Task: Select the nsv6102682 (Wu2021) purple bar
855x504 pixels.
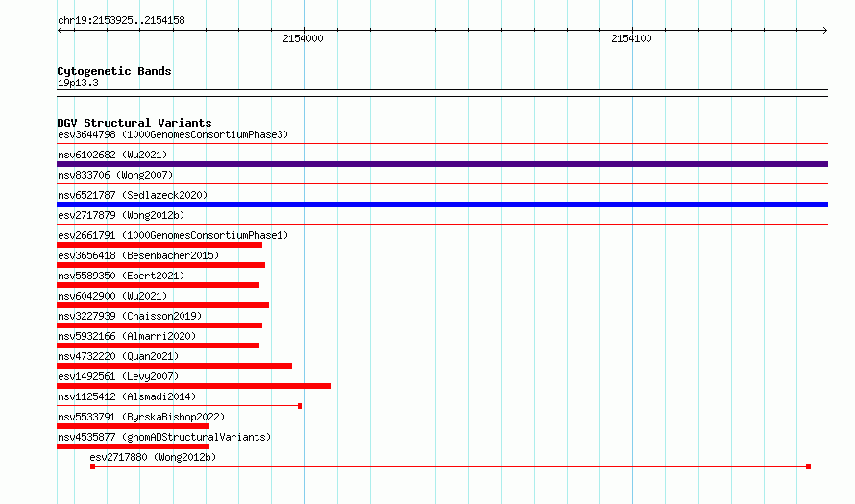Action: coord(442,164)
